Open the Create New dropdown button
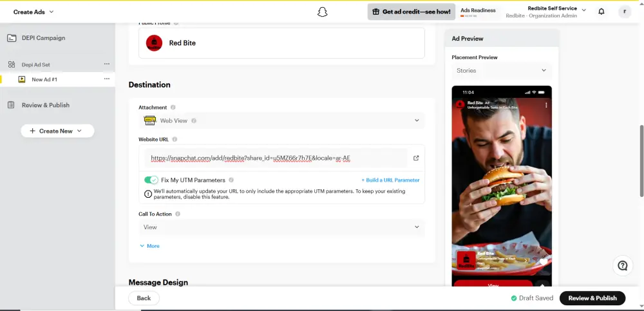644x311 pixels. click(57, 131)
